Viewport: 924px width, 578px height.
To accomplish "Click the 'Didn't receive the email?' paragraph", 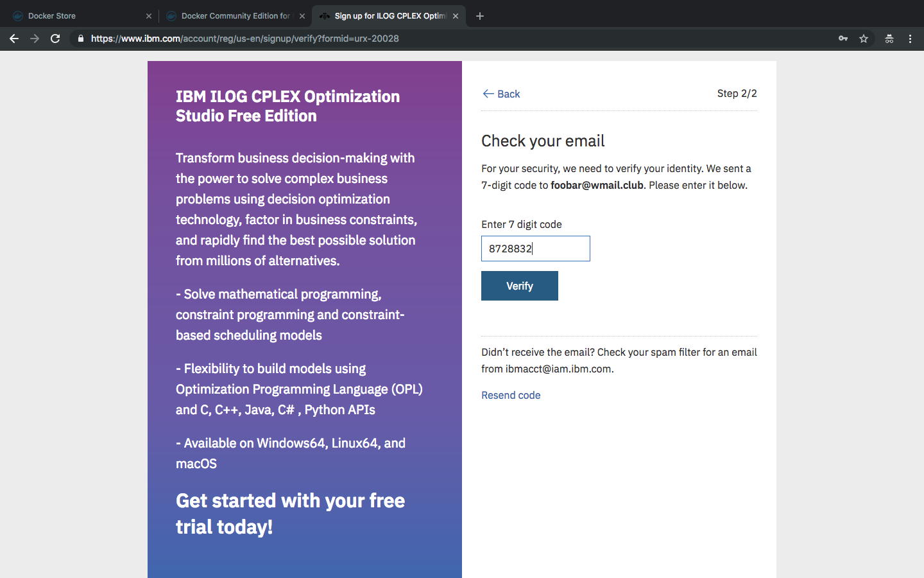I will coord(619,360).
